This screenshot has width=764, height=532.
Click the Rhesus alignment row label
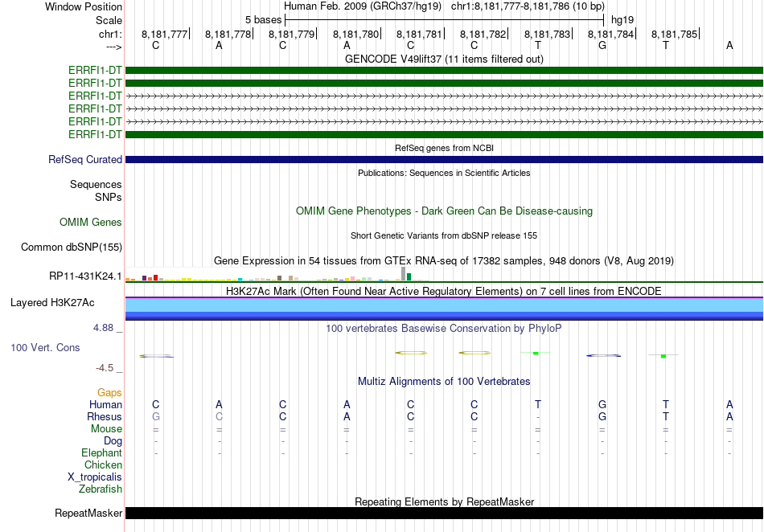pos(105,416)
